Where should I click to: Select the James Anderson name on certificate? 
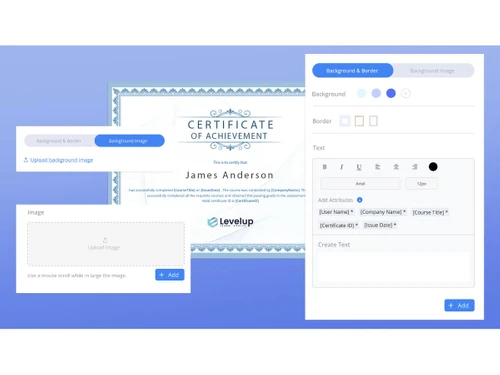[x=230, y=175]
